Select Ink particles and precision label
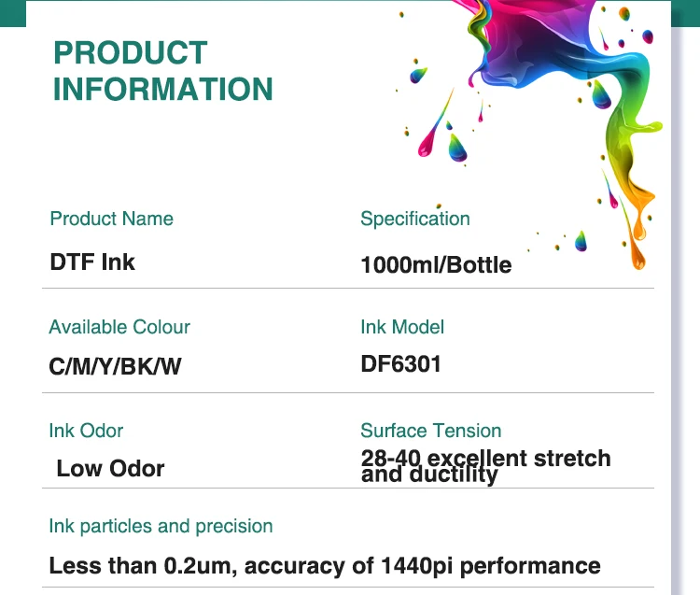 click(x=161, y=526)
